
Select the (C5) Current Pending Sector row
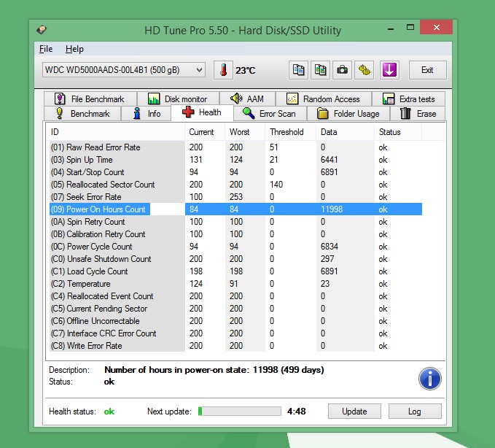coord(235,309)
